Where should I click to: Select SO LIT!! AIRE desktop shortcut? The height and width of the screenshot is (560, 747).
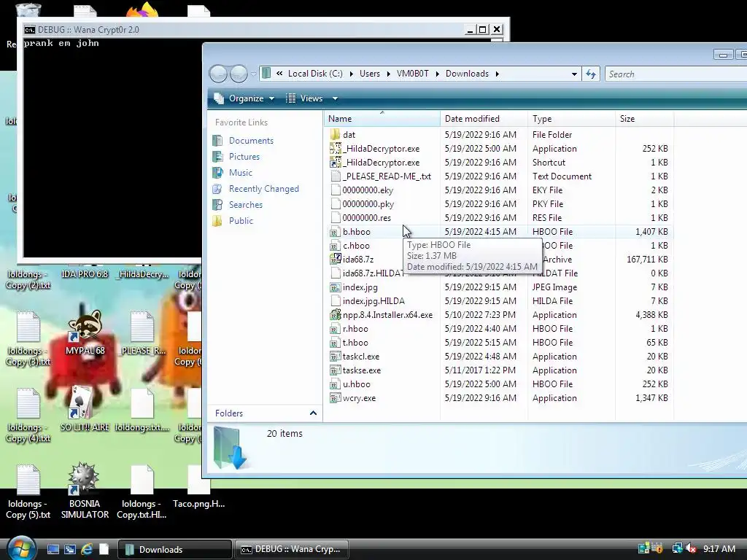85,410
